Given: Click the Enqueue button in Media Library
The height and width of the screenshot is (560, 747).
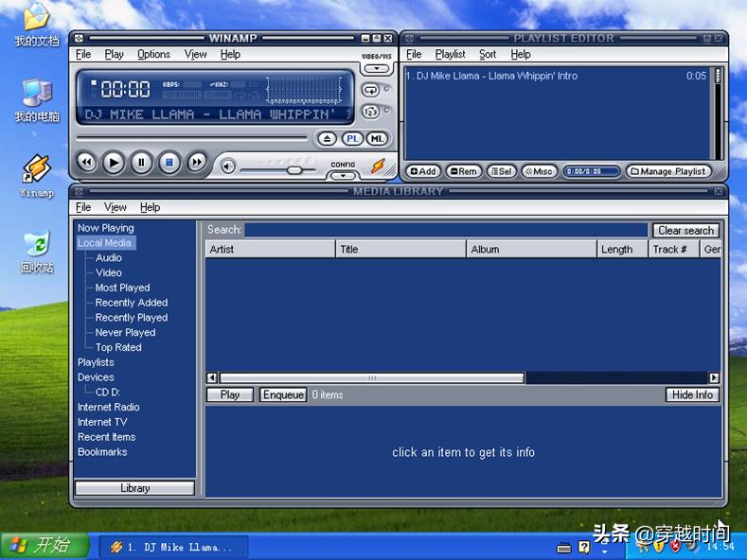Looking at the screenshot, I should click(283, 394).
